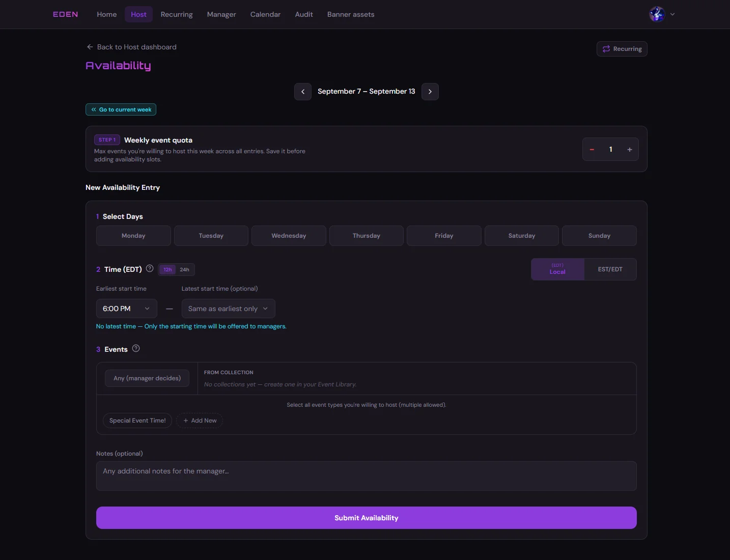
Task: Open the Calendar nav item
Action: click(265, 14)
